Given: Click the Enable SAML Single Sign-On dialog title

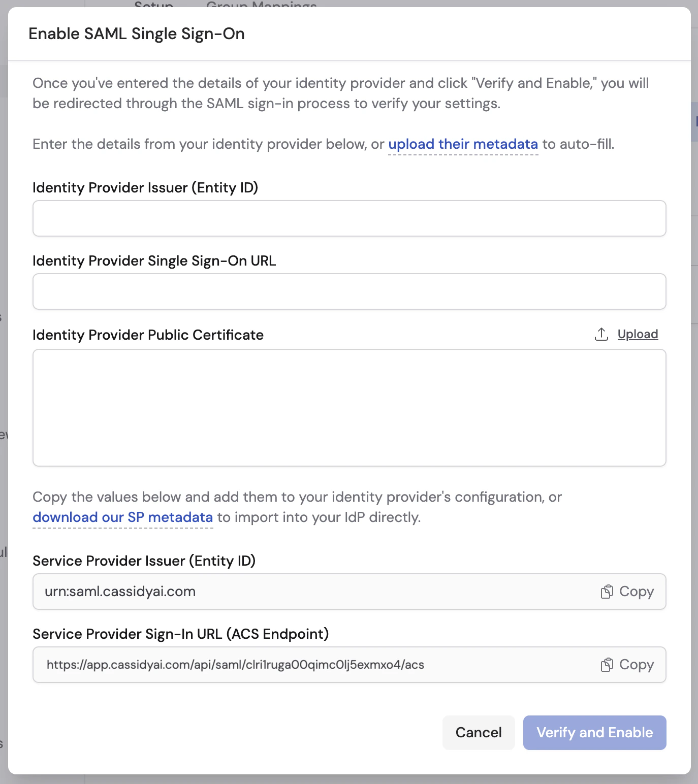Looking at the screenshot, I should pos(137,34).
